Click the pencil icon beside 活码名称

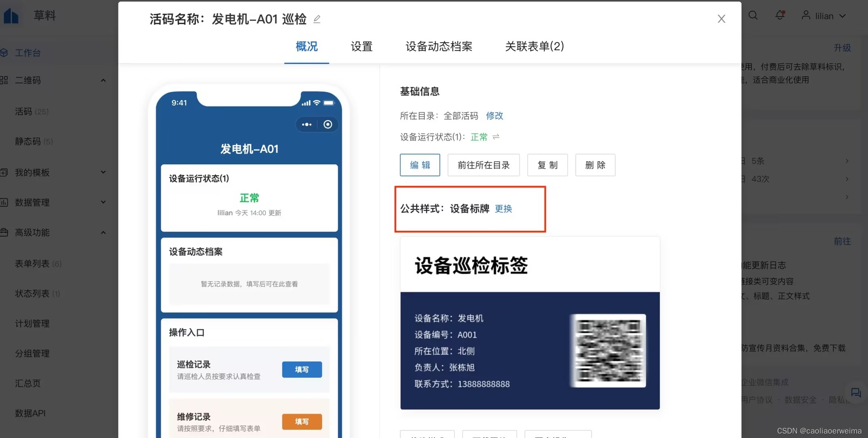pos(317,19)
